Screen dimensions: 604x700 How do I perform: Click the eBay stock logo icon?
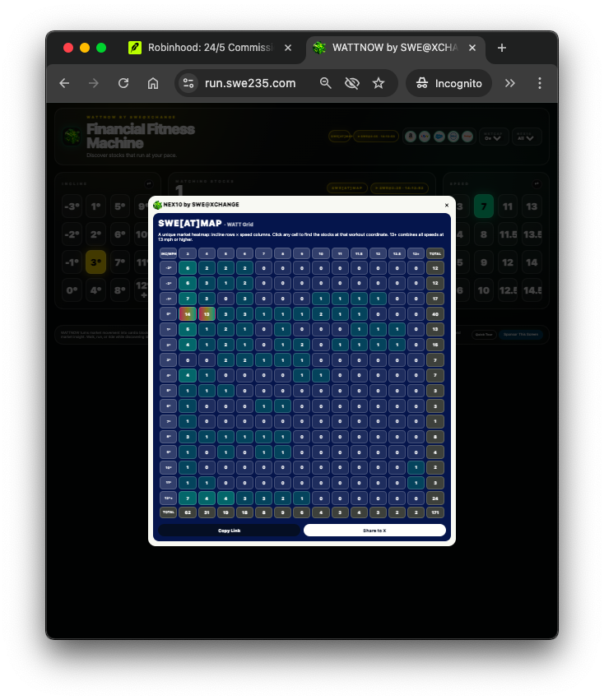point(425,137)
